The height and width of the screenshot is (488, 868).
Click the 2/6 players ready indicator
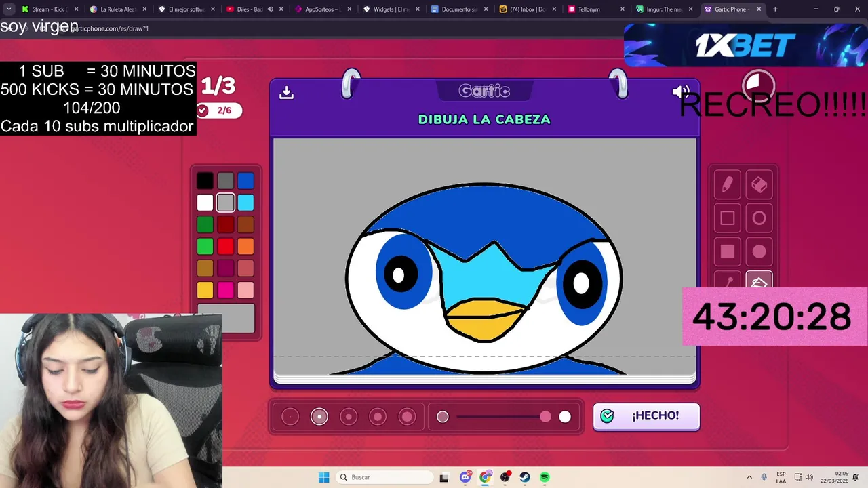click(x=219, y=110)
